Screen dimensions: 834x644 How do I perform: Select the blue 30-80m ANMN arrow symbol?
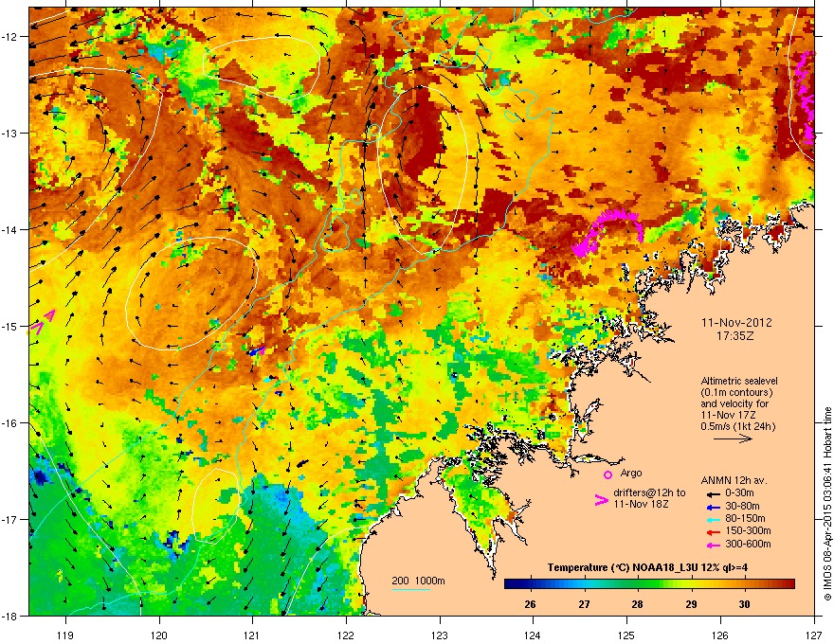[713, 507]
